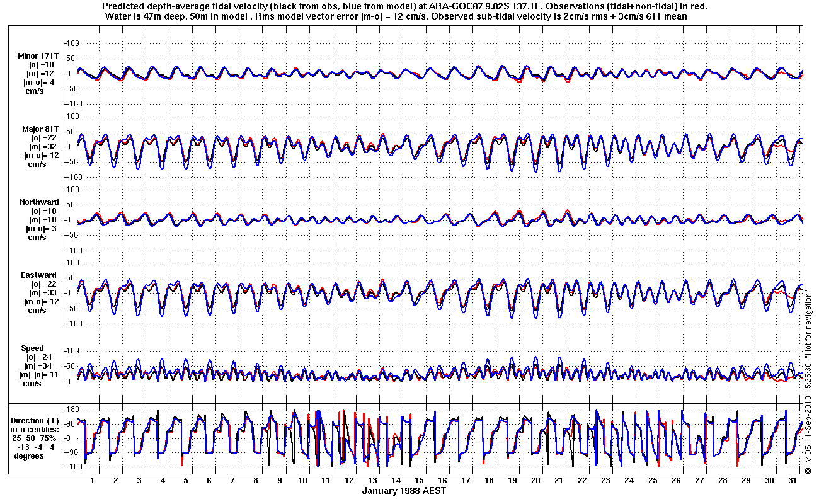
Task: Click the "|m-o|= 4" error value
Action: coord(39,83)
